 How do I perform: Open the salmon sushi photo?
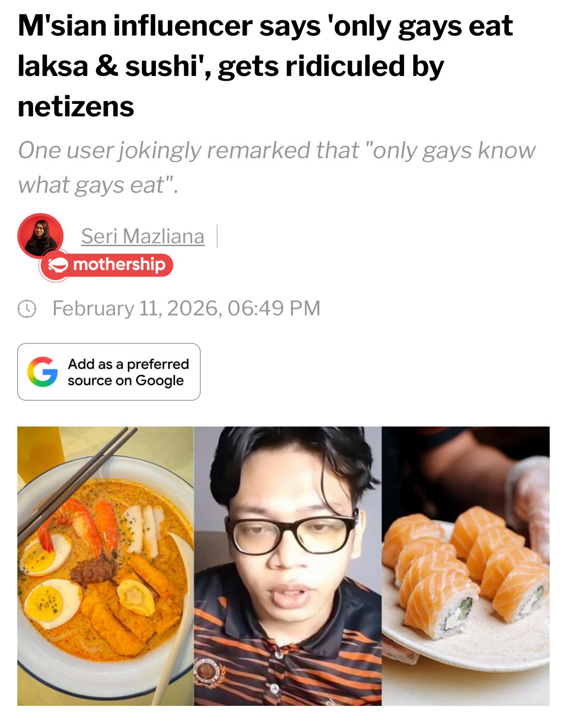tap(466, 566)
